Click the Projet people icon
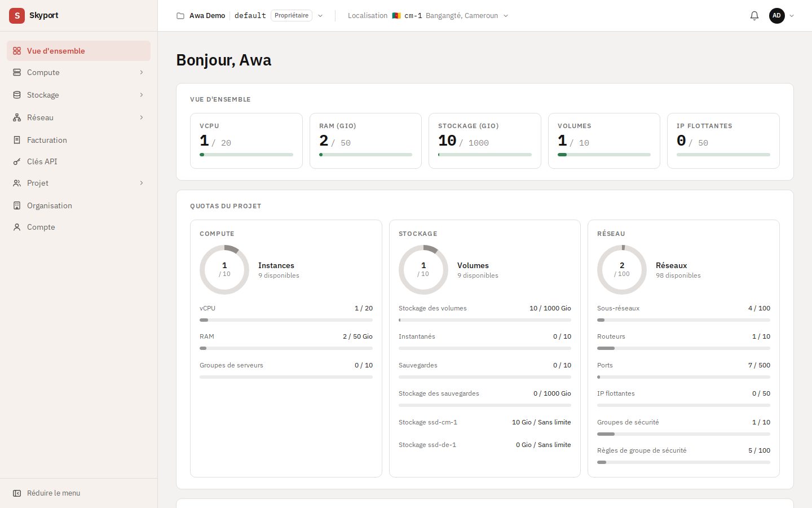812x508 pixels. coord(17,183)
